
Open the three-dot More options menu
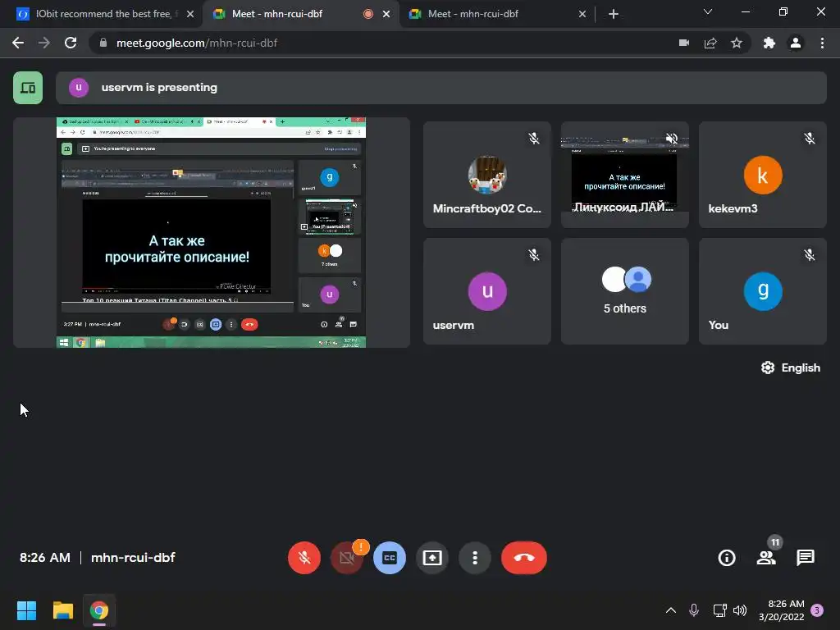pos(475,558)
